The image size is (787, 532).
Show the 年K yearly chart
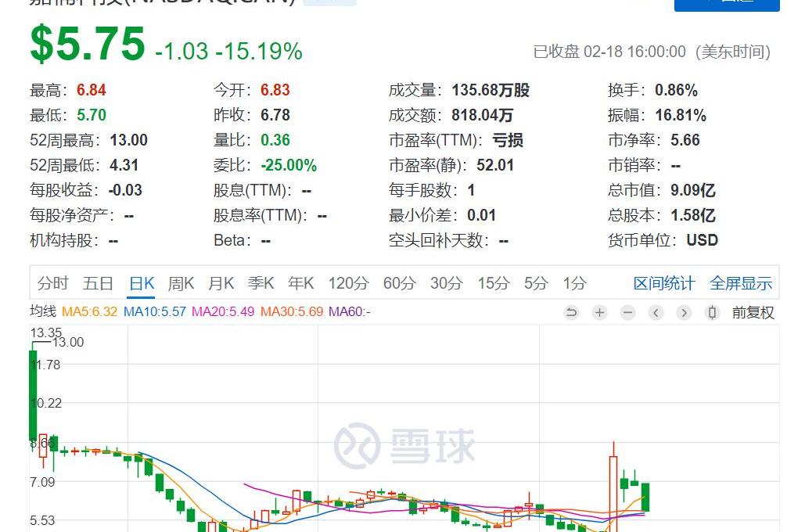pyautogui.click(x=300, y=283)
